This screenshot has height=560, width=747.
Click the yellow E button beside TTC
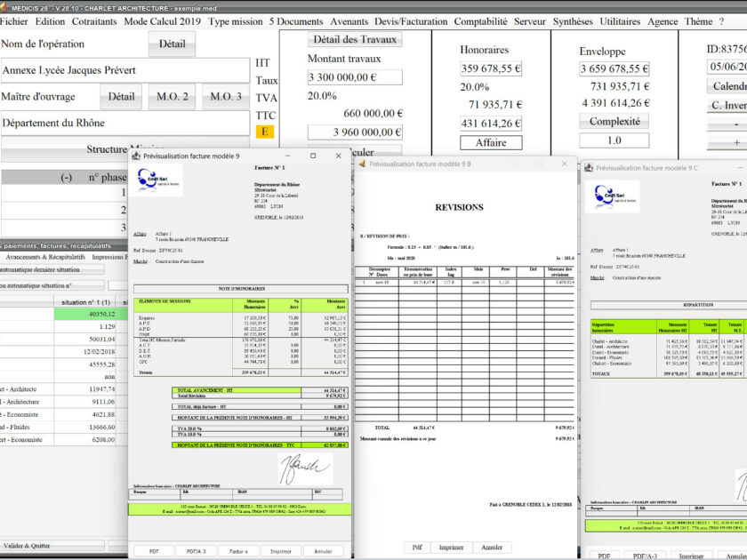click(x=265, y=132)
